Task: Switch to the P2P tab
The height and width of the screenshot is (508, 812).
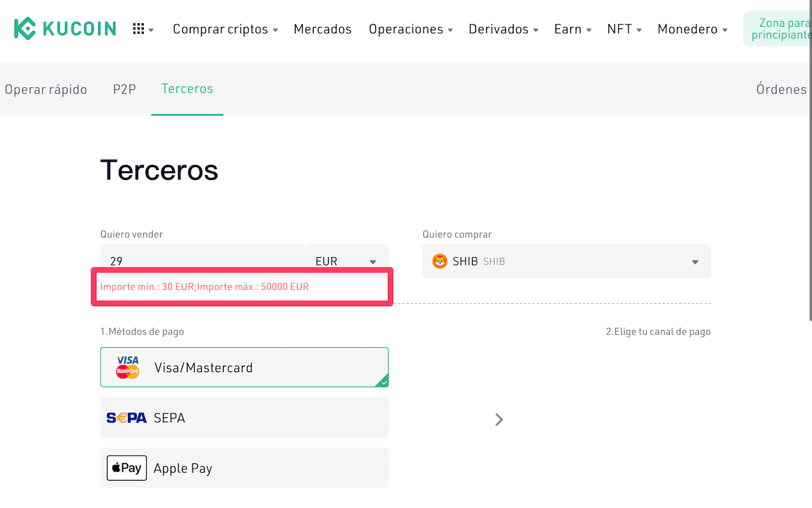Action: [x=124, y=89]
